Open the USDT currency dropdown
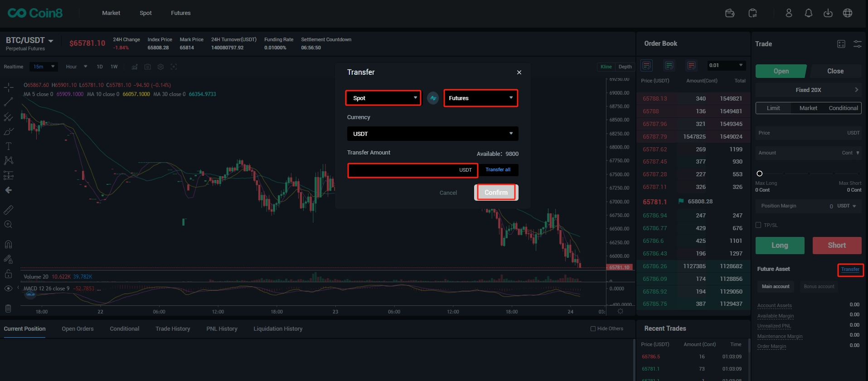Screen dimensions: 868x381 pyautogui.click(x=432, y=134)
